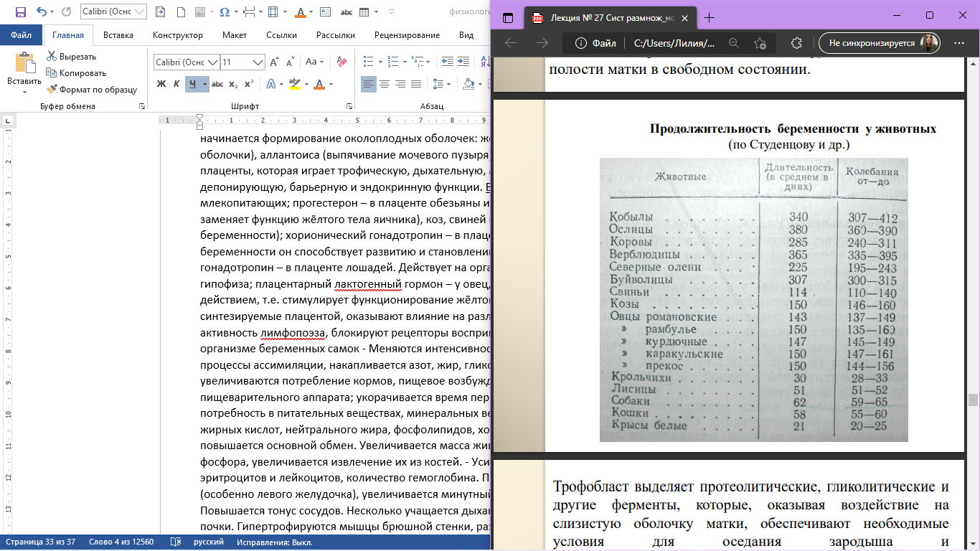The width and height of the screenshot is (980, 551).
Task: Click русский language indicator
Action: pos(209,542)
